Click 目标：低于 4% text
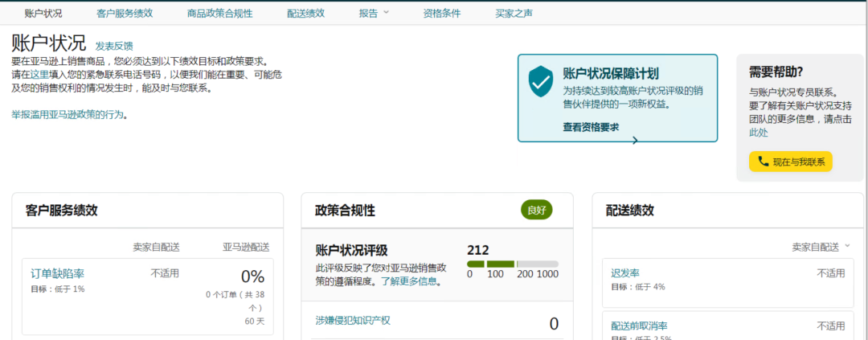 click(x=637, y=287)
